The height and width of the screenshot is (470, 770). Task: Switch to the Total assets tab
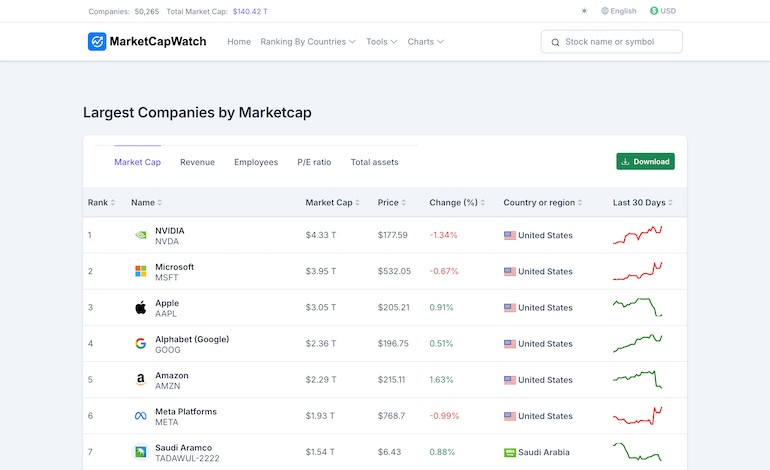point(374,162)
